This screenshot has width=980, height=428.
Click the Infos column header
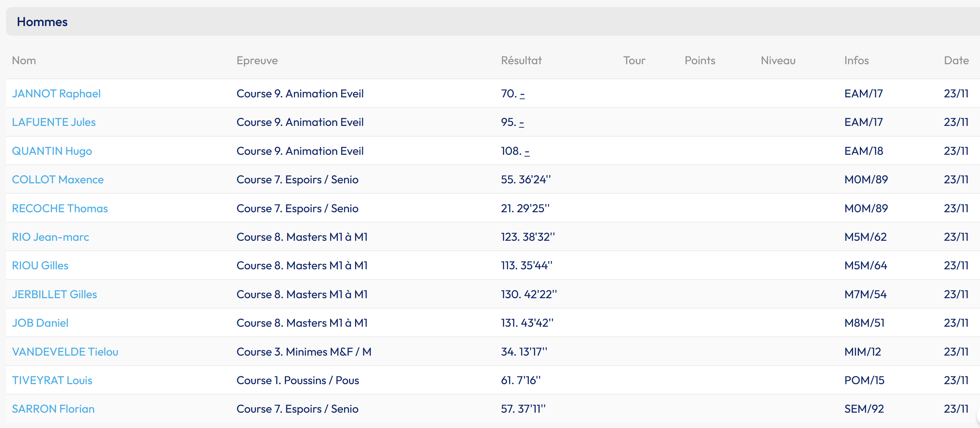(856, 61)
